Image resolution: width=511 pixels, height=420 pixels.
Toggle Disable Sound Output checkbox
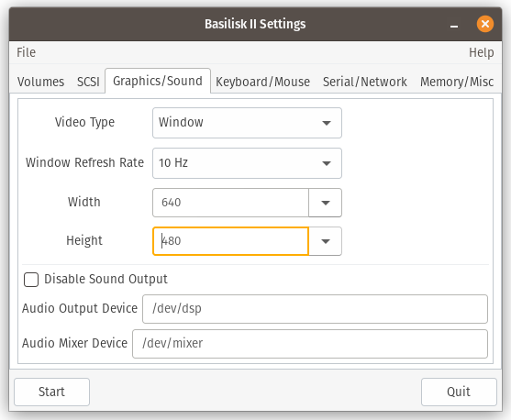click(x=31, y=280)
